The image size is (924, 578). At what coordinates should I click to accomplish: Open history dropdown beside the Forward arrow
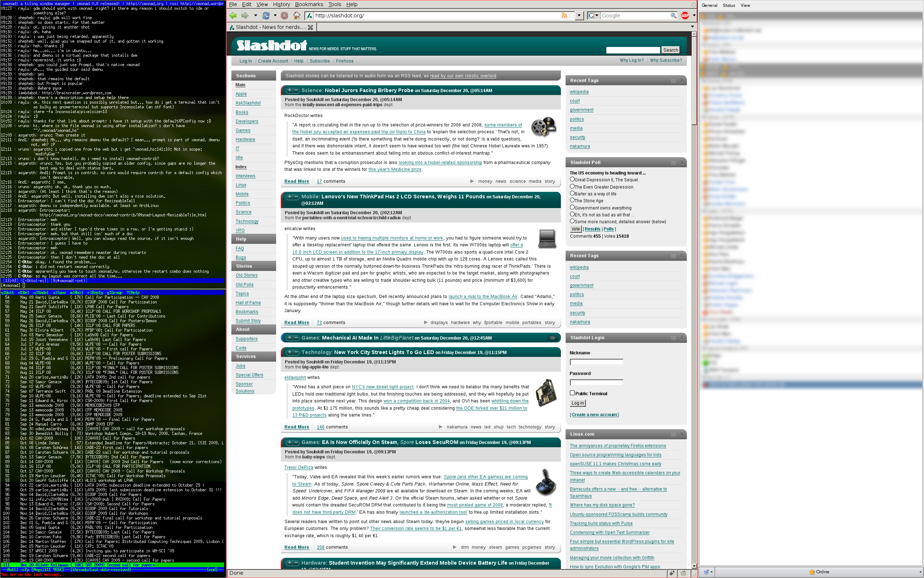point(256,16)
